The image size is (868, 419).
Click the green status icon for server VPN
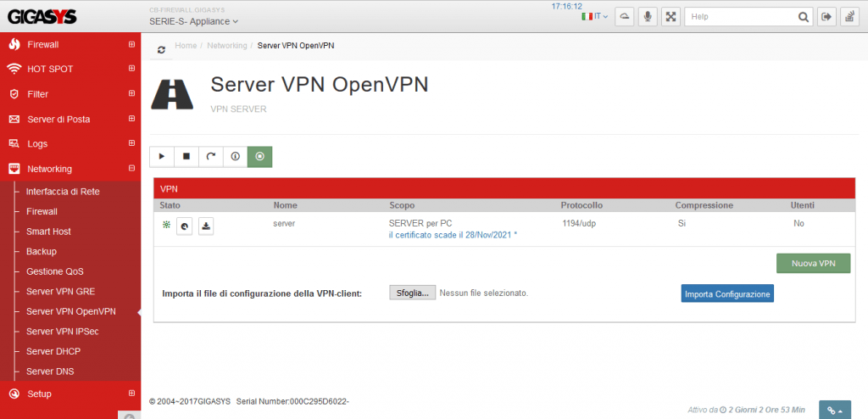(x=165, y=225)
